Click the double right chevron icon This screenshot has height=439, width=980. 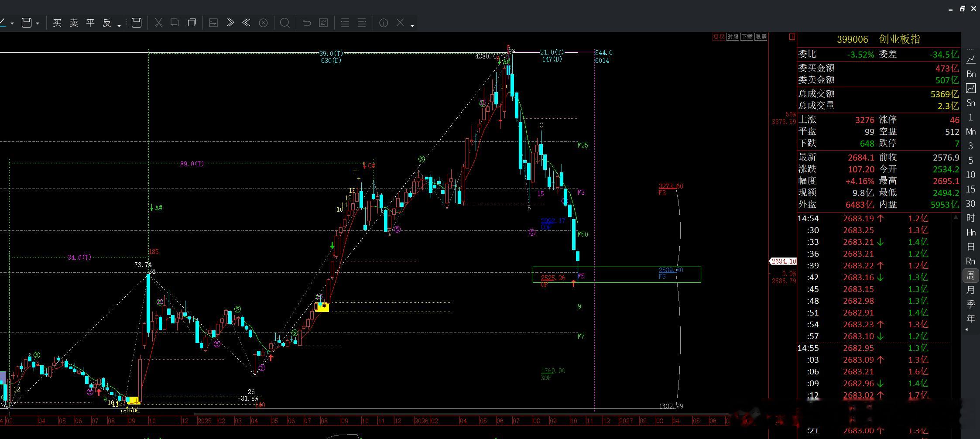(230, 23)
